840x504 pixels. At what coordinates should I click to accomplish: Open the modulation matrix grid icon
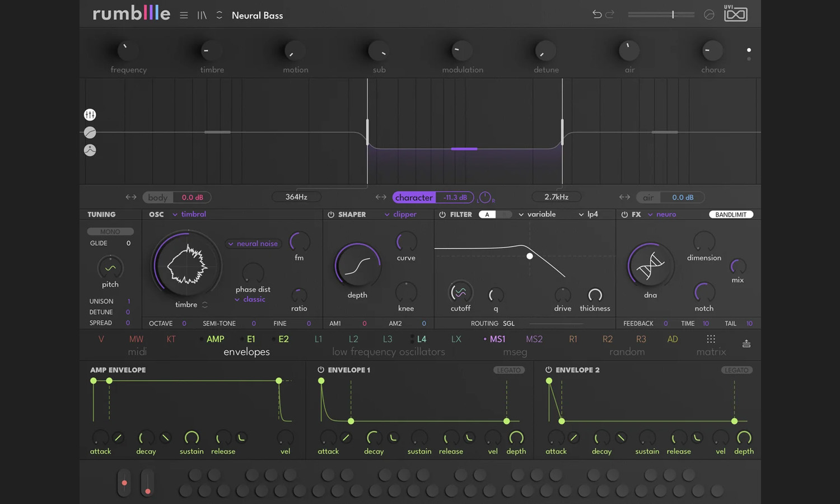pos(711,339)
